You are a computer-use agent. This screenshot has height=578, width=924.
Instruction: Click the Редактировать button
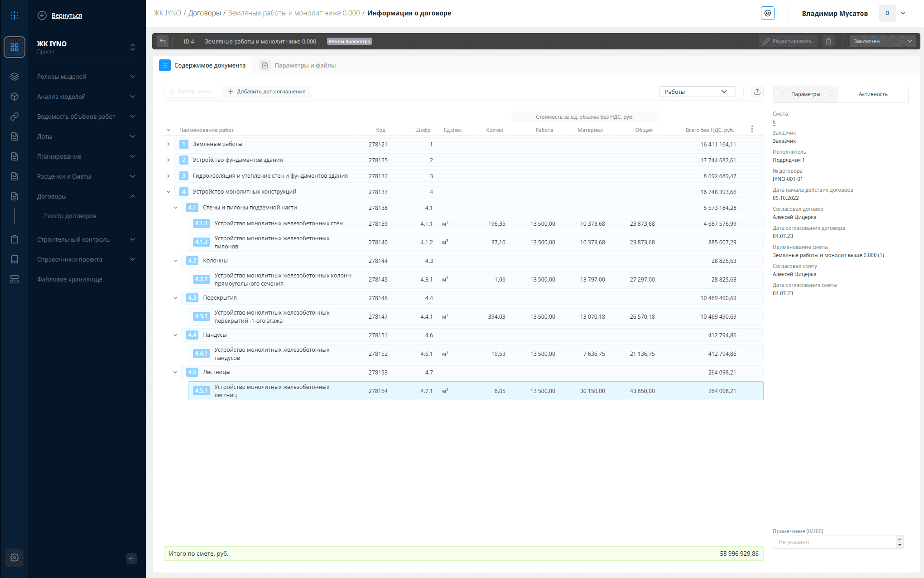tap(788, 41)
